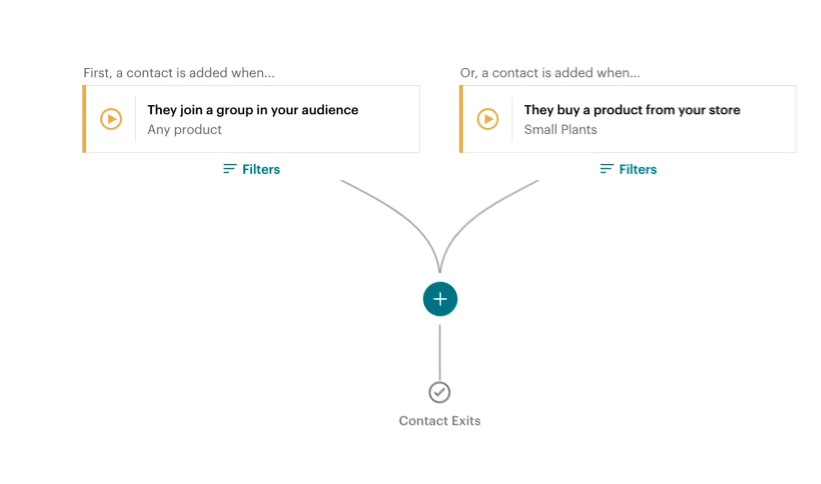Click the filter lines icon under the join-group trigger
The height and width of the screenshot is (484, 821).
click(x=230, y=169)
